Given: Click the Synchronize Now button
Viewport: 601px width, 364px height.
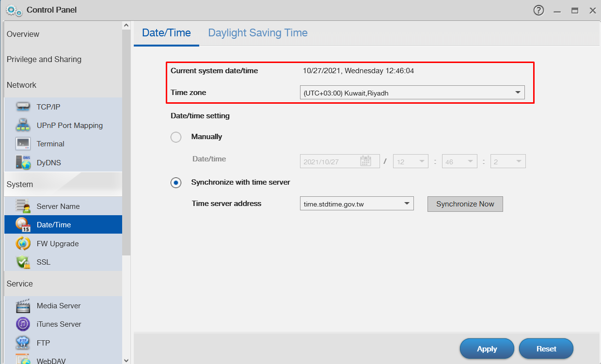Looking at the screenshot, I should coord(465,204).
